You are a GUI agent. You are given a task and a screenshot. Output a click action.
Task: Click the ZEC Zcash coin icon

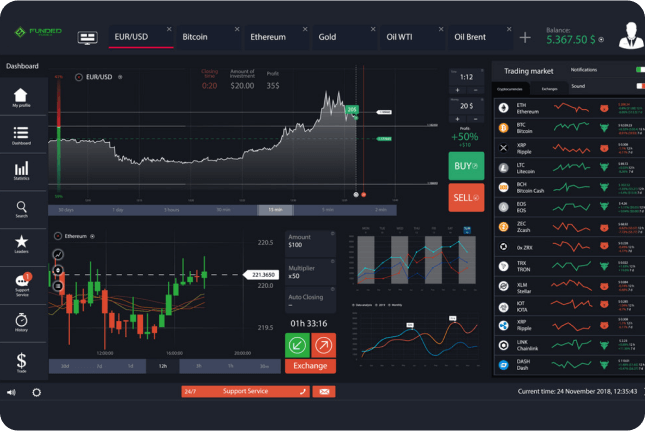(503, 227)
